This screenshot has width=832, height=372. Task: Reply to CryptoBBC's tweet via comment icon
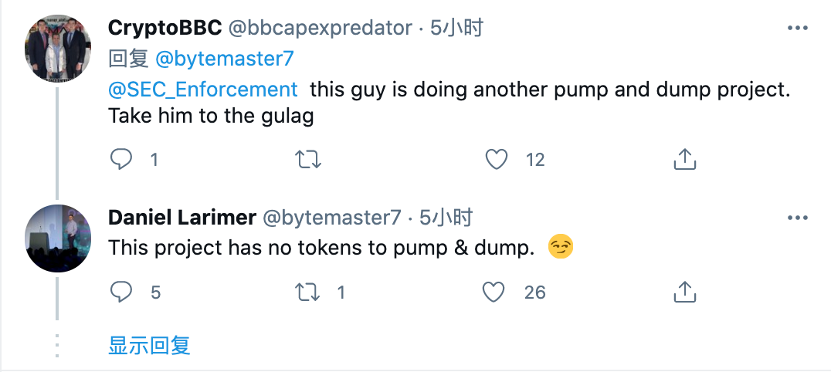click(x=121, y=159)
